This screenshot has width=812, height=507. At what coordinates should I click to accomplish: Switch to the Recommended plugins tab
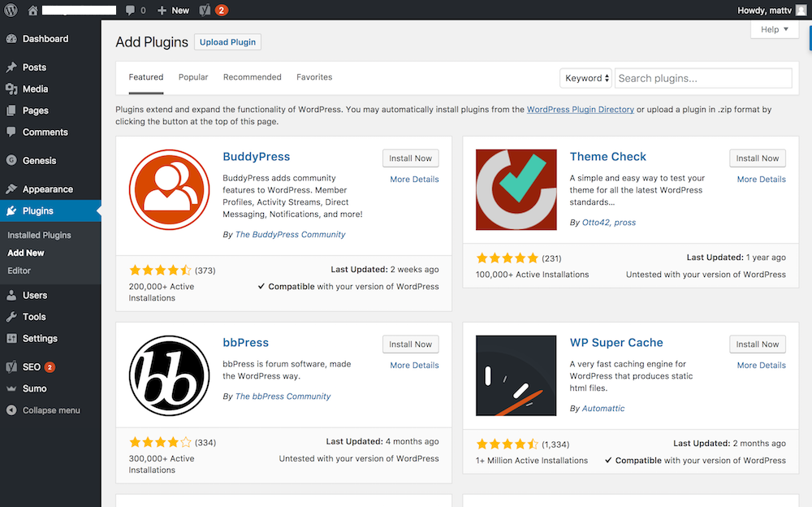(253, 77)
